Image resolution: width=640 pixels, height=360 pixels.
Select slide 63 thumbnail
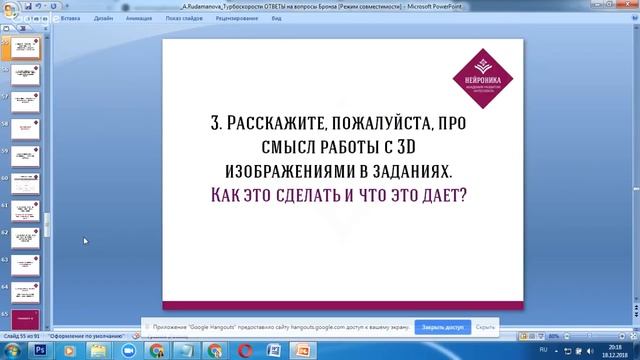coord(25,266)
